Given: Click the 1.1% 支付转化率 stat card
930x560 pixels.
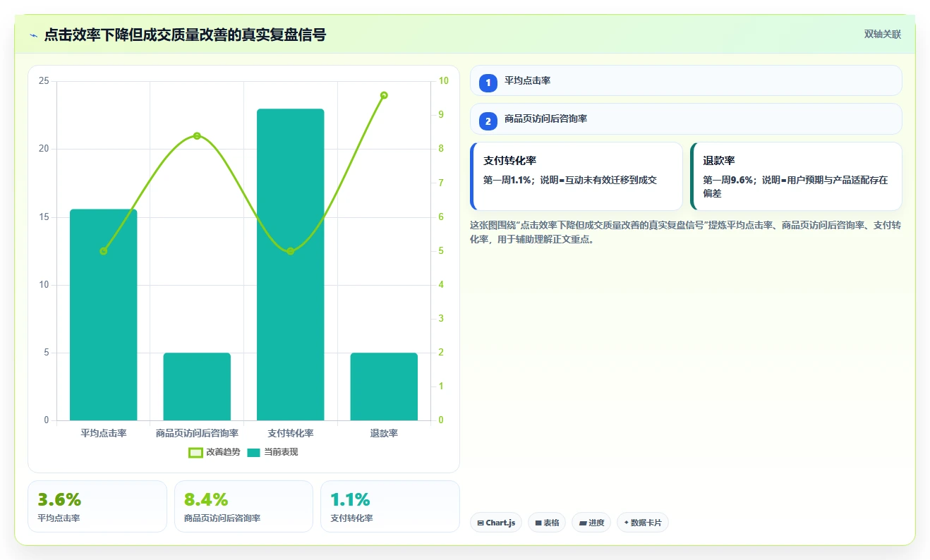Looking at the screenshot, I should click(x=390, y=506).
